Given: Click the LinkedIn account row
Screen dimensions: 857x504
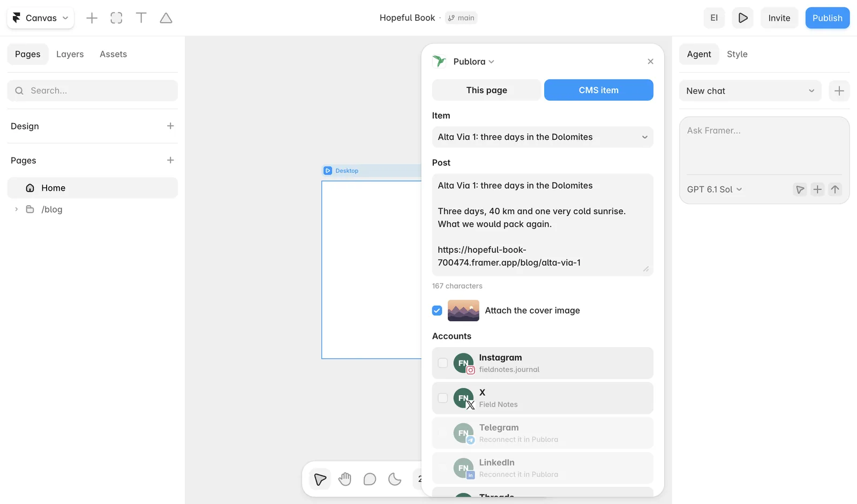Looking at the screenshot, I should coord(543,468).
